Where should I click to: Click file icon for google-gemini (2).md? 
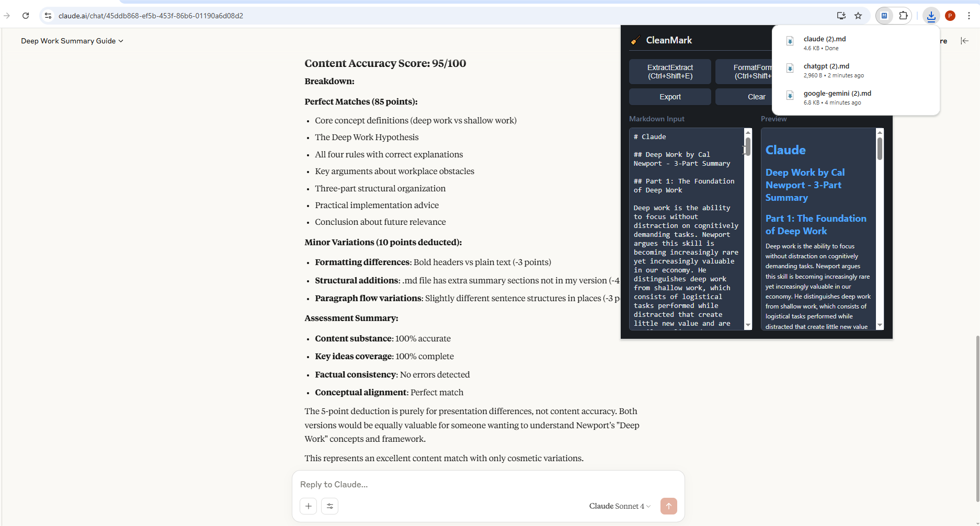point(790,96)
